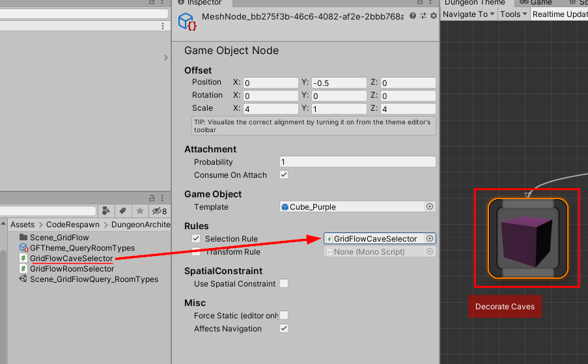
Task: Click the Assets breadcrumb
Action: click(23, 225)
